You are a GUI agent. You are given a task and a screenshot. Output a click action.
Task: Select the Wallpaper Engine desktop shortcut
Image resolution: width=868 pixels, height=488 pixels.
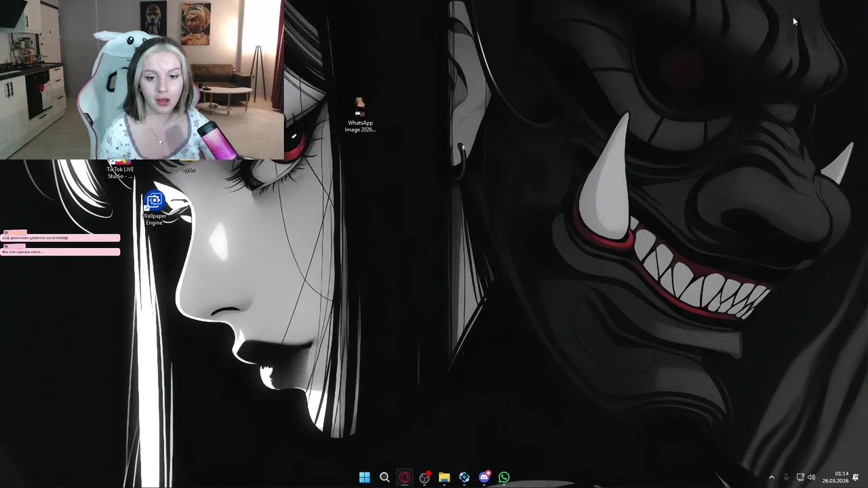[x=155, y=209]
